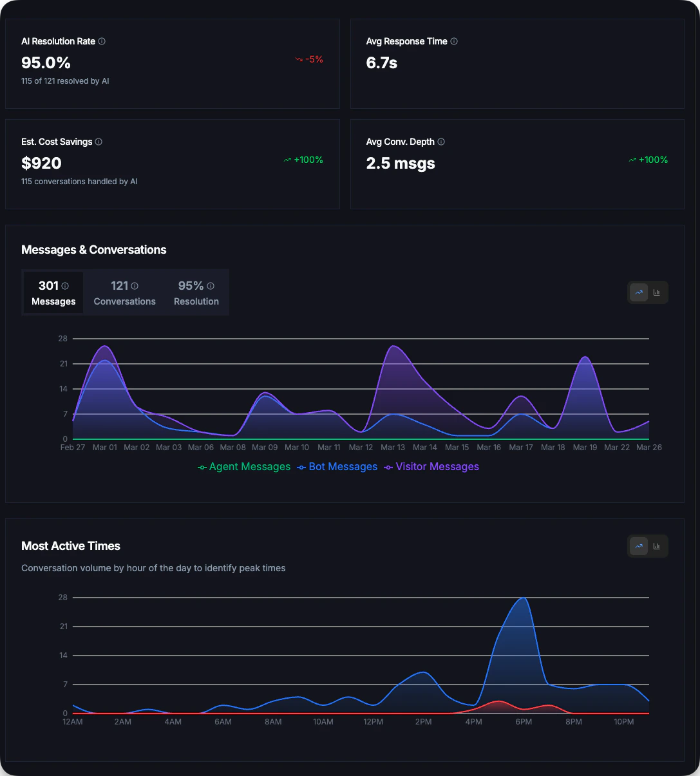Open the 95% Resolution stat tab
This screenshot has height=776, width=700.
click(x=196, y=292)
